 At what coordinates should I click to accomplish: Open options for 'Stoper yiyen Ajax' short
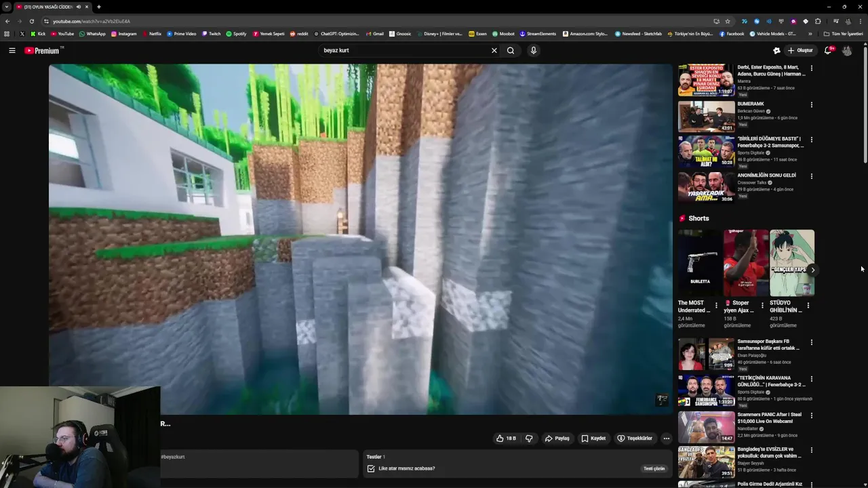[x=762, y=306]
